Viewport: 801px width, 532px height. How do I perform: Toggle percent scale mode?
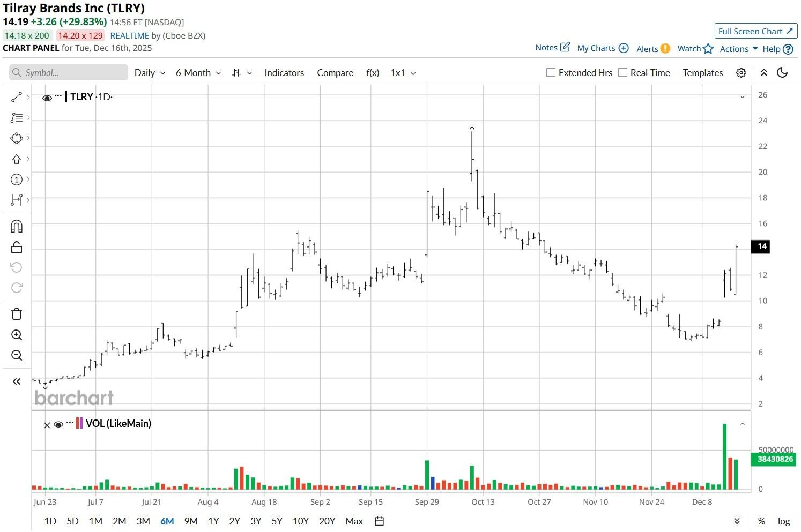(761, 521)
